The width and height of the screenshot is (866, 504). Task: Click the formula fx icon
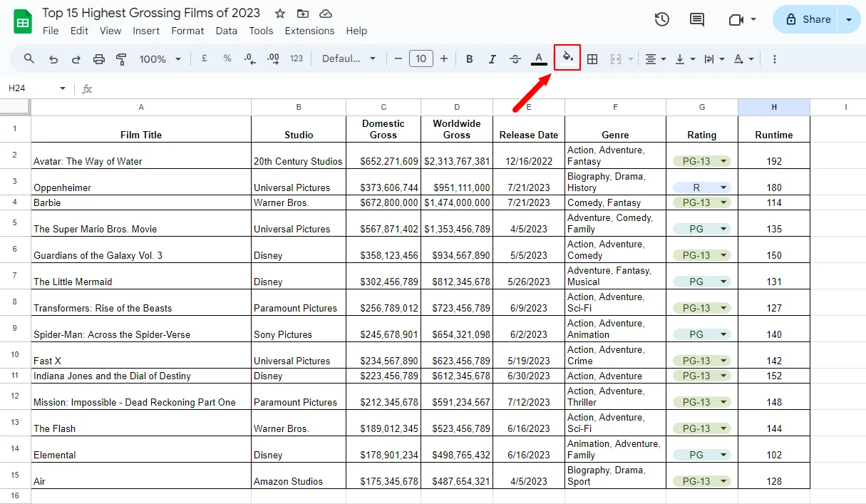pyautogui.click(x=87, y=88)
